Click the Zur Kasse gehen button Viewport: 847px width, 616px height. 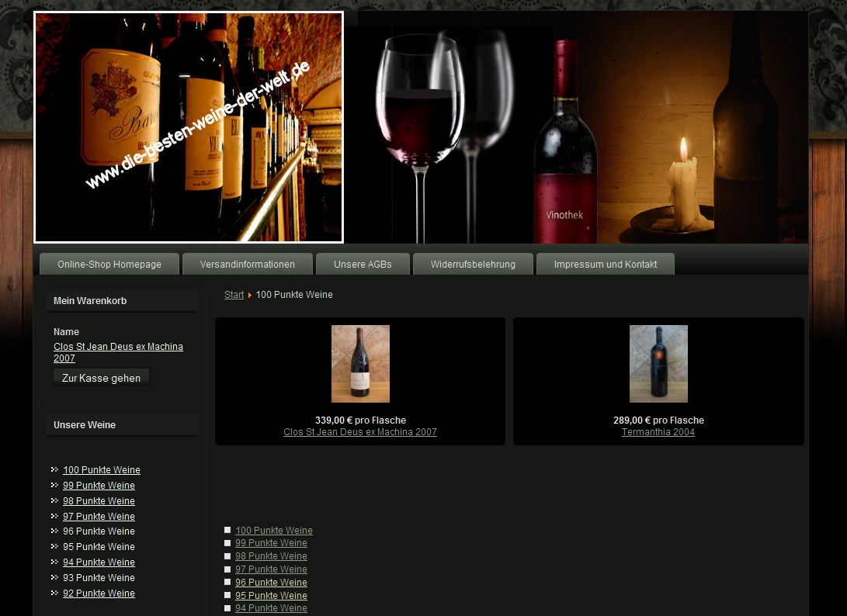pos(101,378)
